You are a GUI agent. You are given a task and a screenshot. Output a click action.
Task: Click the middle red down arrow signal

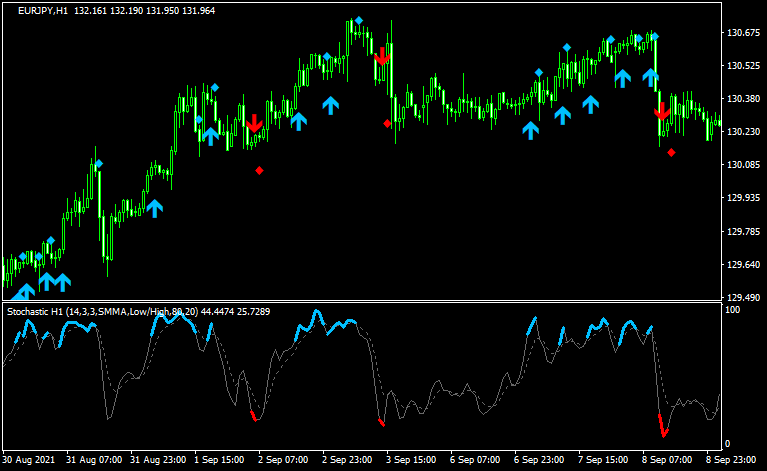381,56
